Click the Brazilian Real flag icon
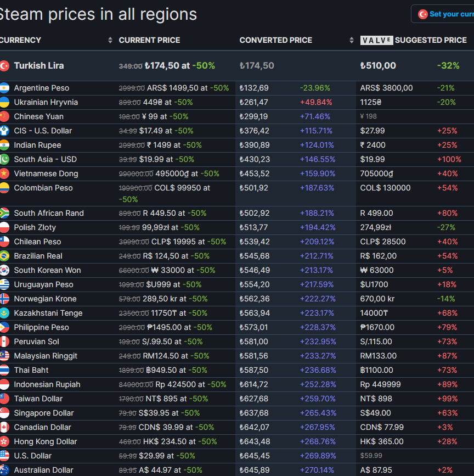Viewport: 474px width, 476px height. [4, 256]
